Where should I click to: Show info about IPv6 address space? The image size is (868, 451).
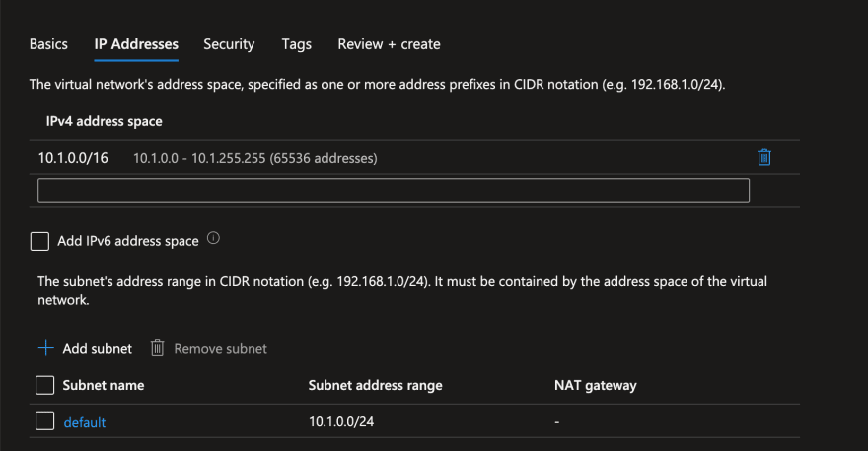[x=213, y=238]
